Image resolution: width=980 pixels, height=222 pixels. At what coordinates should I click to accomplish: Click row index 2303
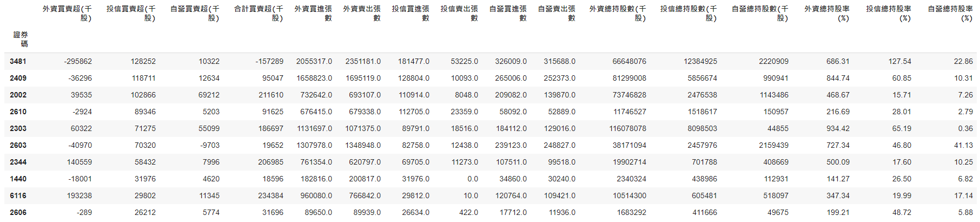[x=18, y=129]
